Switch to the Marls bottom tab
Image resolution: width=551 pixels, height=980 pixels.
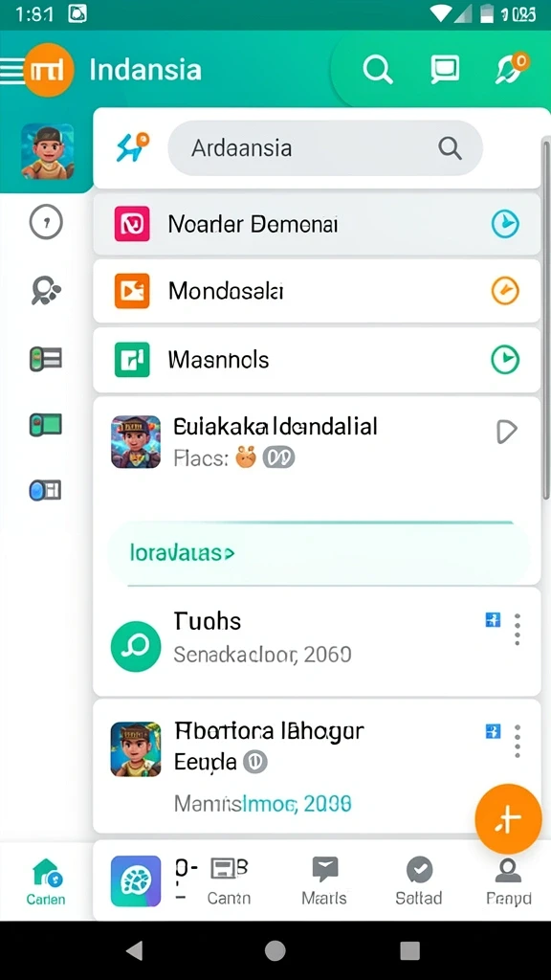(x=324, y=881)
